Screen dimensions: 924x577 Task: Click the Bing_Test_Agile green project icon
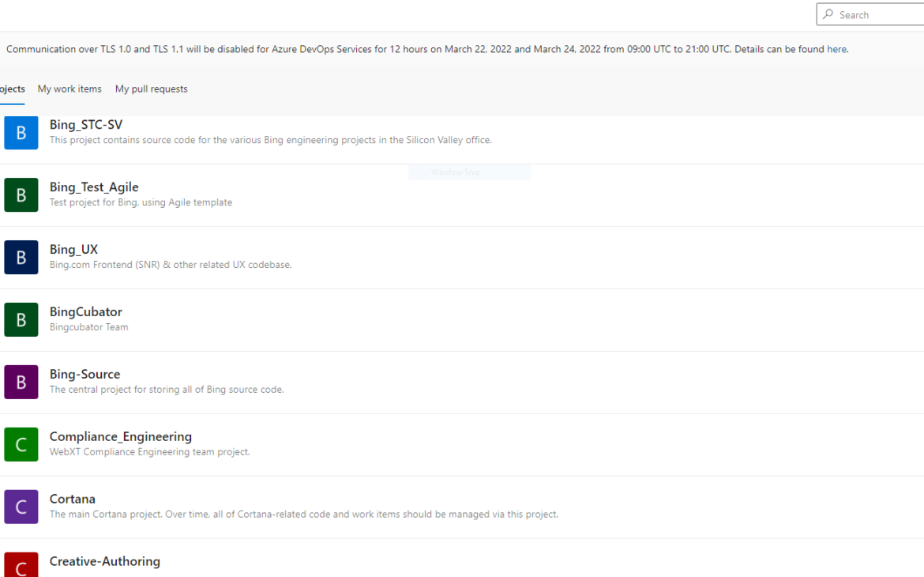(21, 194)
